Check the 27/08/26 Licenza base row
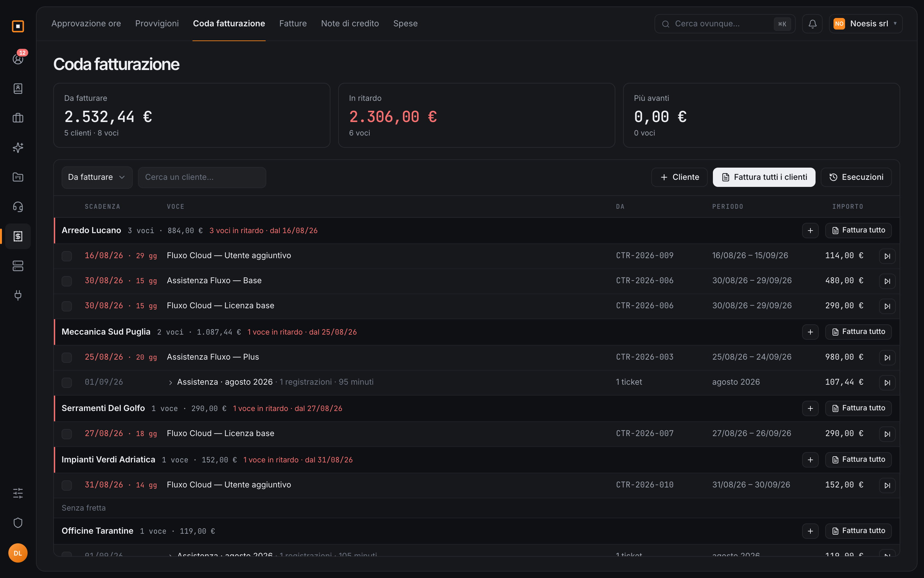Image resolution: width=924 pixels, height=578 pixels. pos(67,434)
